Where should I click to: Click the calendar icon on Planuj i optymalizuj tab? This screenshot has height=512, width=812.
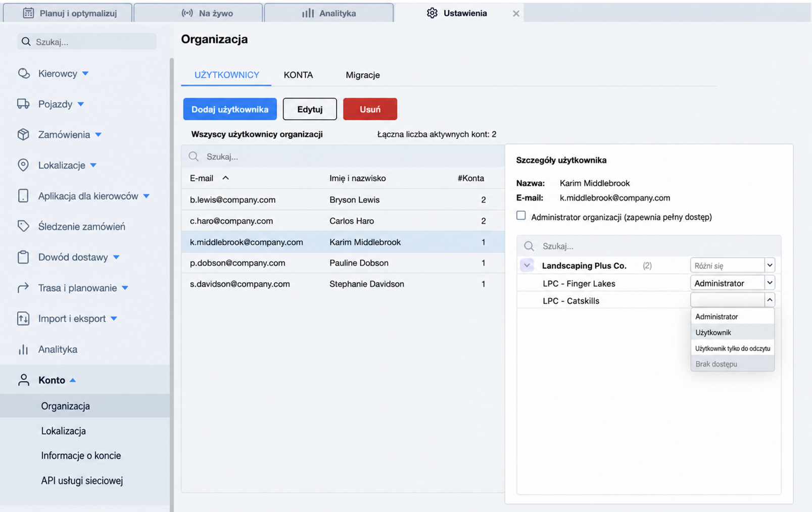(x=28, y=13)
